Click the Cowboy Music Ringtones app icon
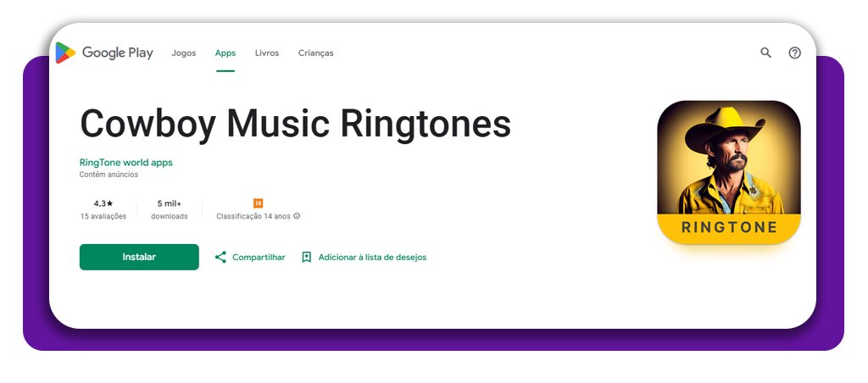Viewport: 868px width, 383px height. 728,172
